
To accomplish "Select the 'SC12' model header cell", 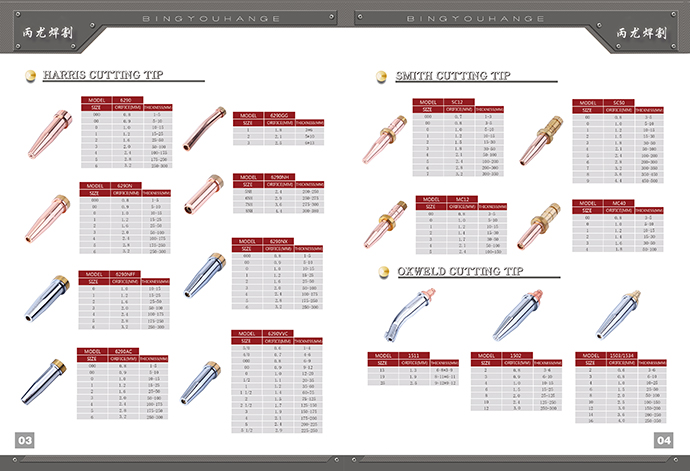I will point(459,102).
